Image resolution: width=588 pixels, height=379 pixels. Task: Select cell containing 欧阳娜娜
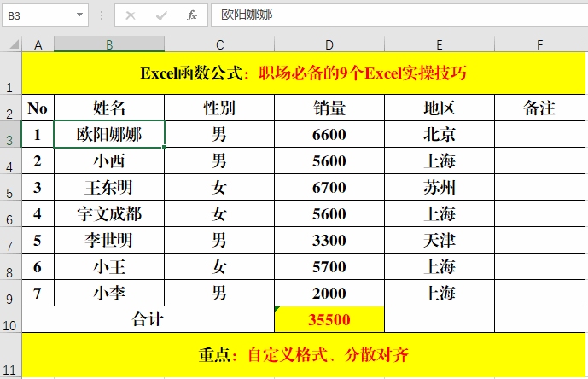(x=109, y=134)
